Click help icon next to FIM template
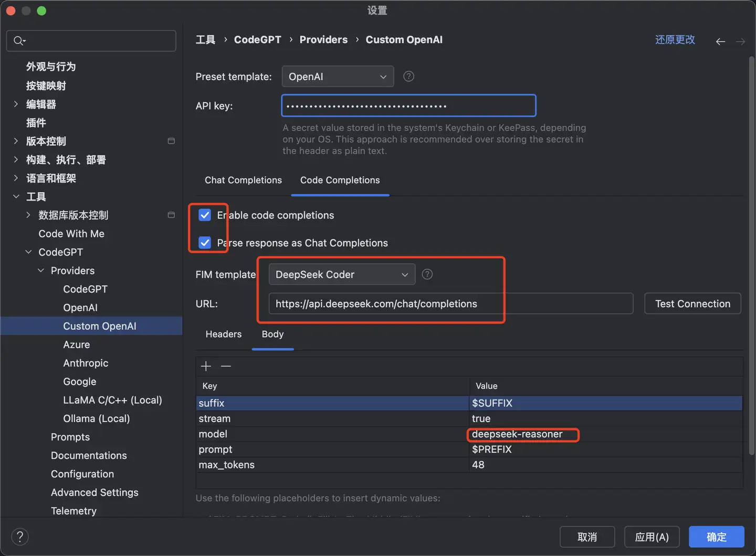756x556 pixels. click(427, 274)
